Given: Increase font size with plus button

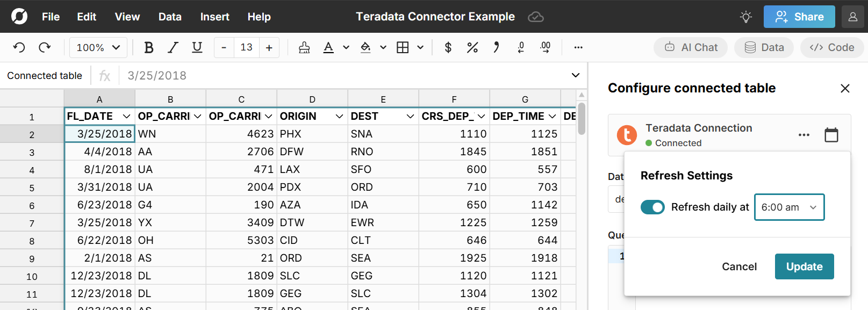Looking at the screenshot, I should point(269,47).
